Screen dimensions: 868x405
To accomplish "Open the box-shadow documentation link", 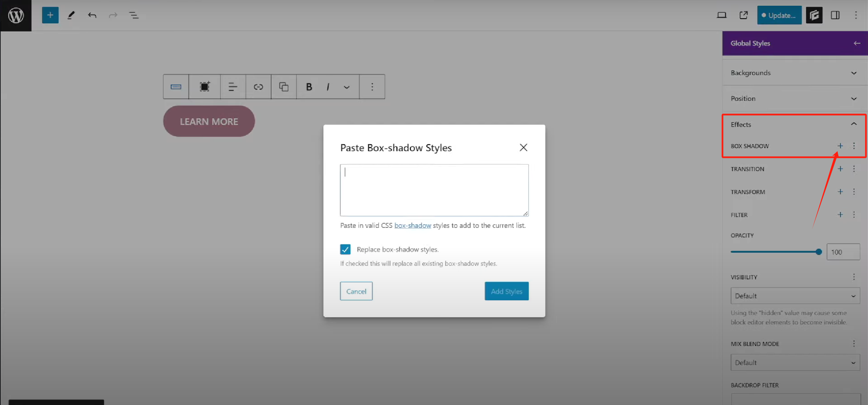I will coord(412,225).
